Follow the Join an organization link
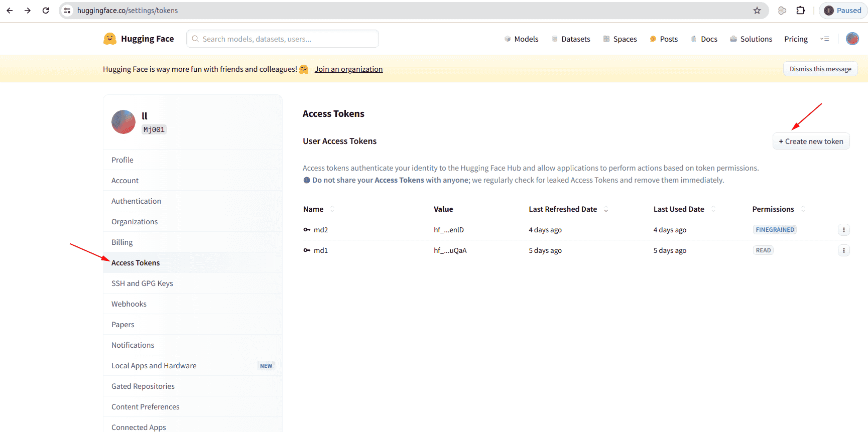Screen dimensions: 868x432 coord(348,69)
